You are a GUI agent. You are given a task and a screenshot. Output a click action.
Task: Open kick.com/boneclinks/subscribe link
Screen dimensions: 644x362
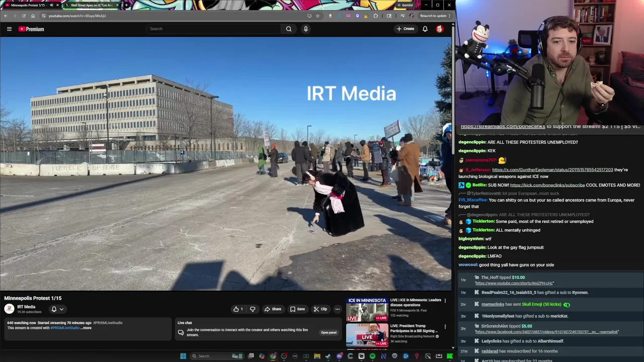click(x=547, y=185)
